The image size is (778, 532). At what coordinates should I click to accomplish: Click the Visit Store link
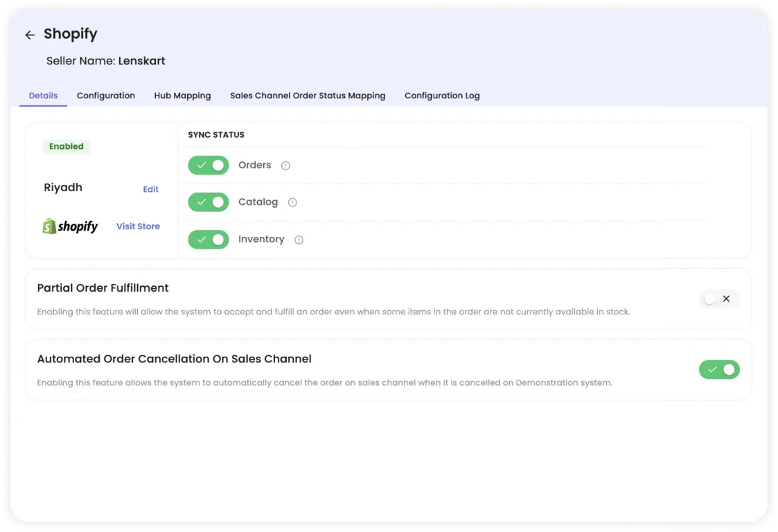coord(138,227)
